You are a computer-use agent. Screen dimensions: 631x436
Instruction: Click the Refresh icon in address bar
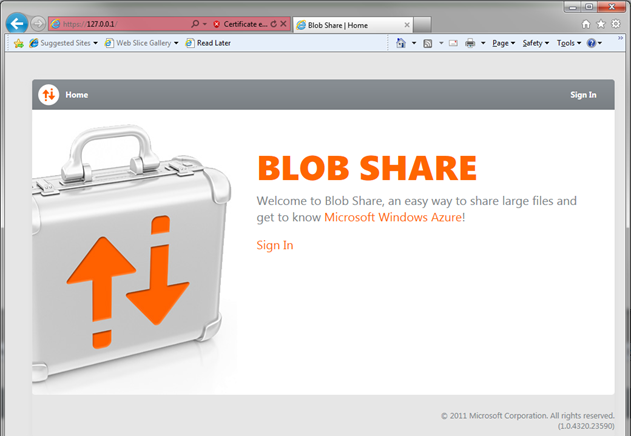point(274,24)
